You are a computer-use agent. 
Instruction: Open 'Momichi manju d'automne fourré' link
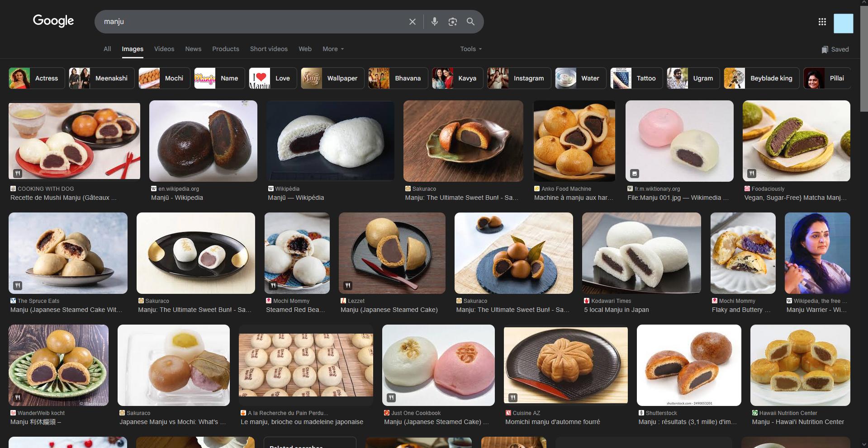[553, 422]
